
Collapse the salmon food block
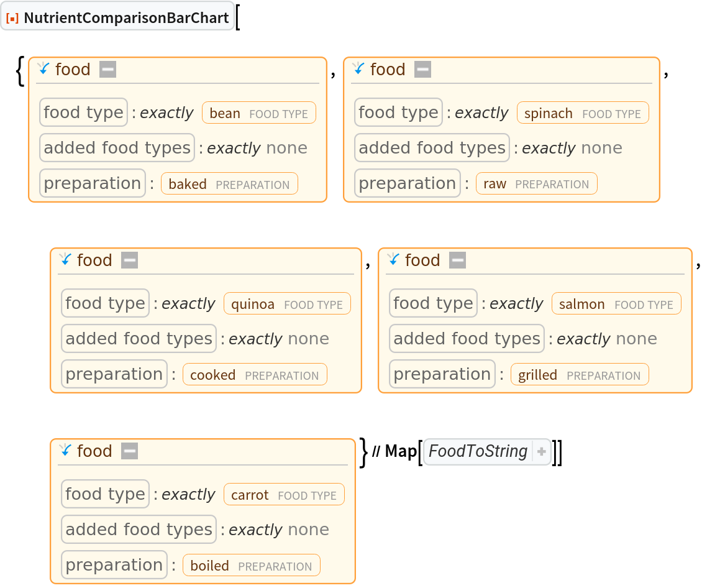click(457, 260)
